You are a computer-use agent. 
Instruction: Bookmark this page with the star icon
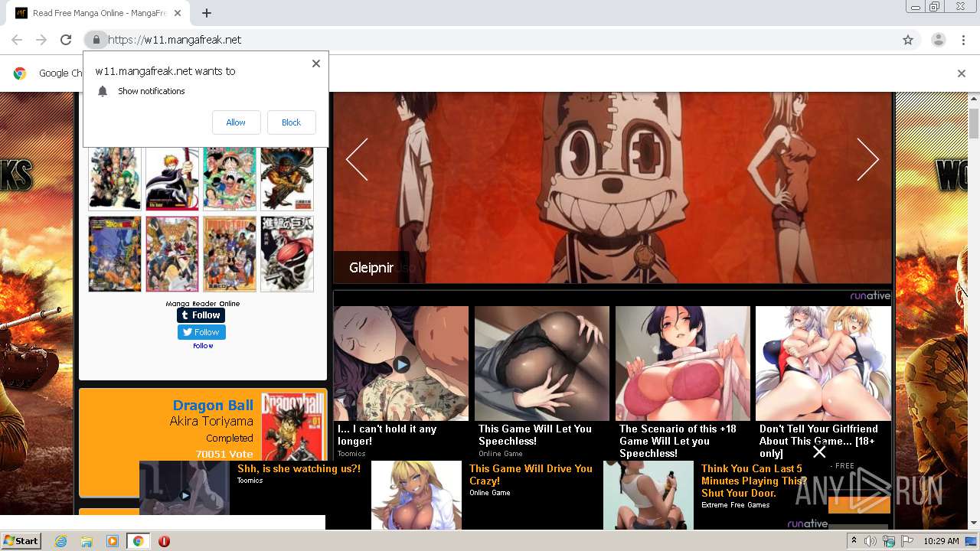(908, 40)
